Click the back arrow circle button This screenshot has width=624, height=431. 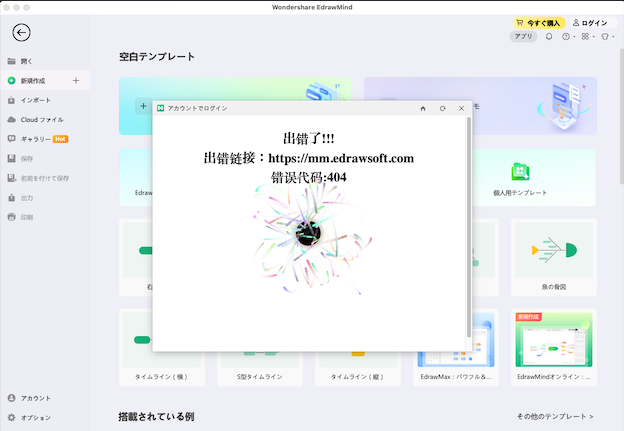coord(21,33)
